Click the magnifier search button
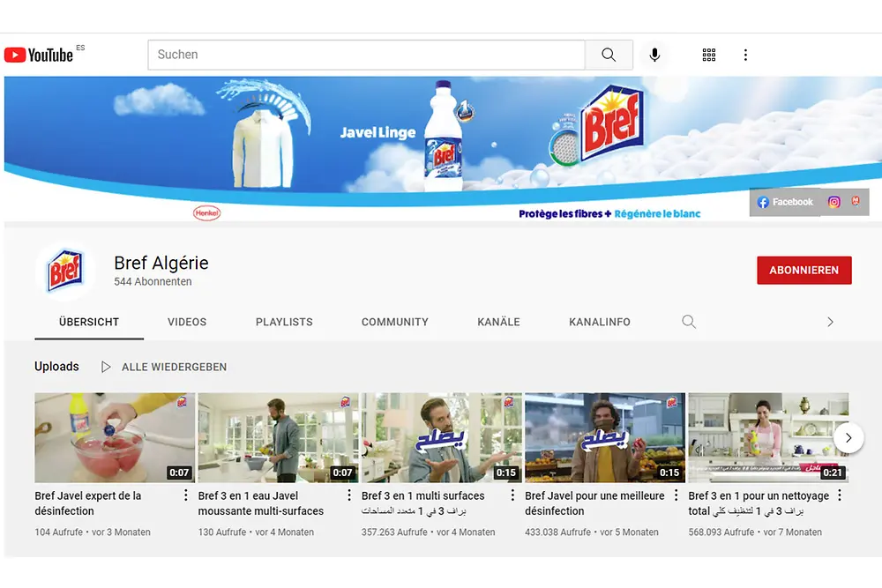882x588 pixels. pyautogui.click(x=609, y=55)
